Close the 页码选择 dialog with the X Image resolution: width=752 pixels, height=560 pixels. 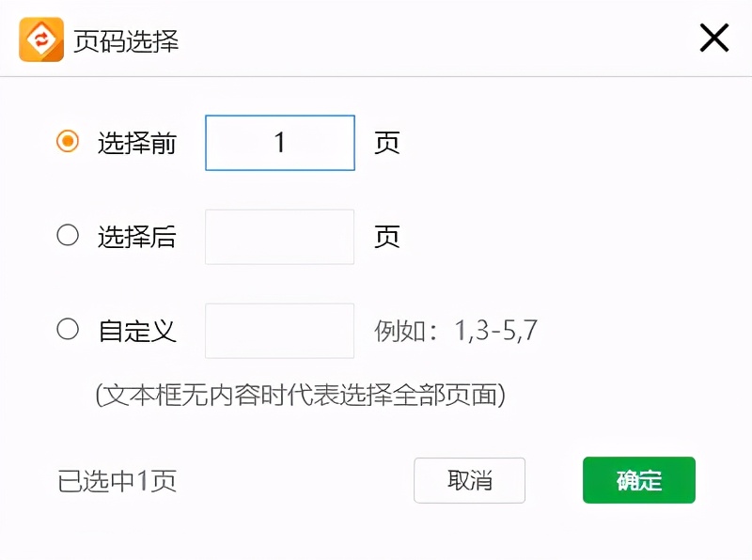point(713,39)
